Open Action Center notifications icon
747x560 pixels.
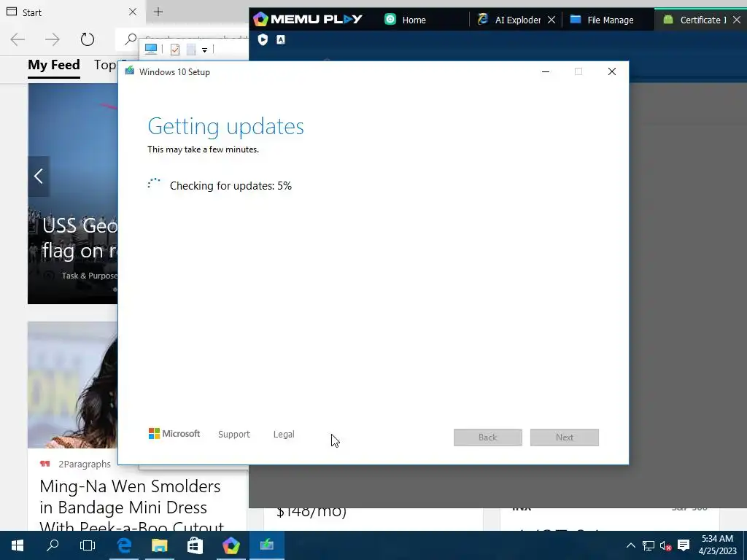(x=684, y=545)
